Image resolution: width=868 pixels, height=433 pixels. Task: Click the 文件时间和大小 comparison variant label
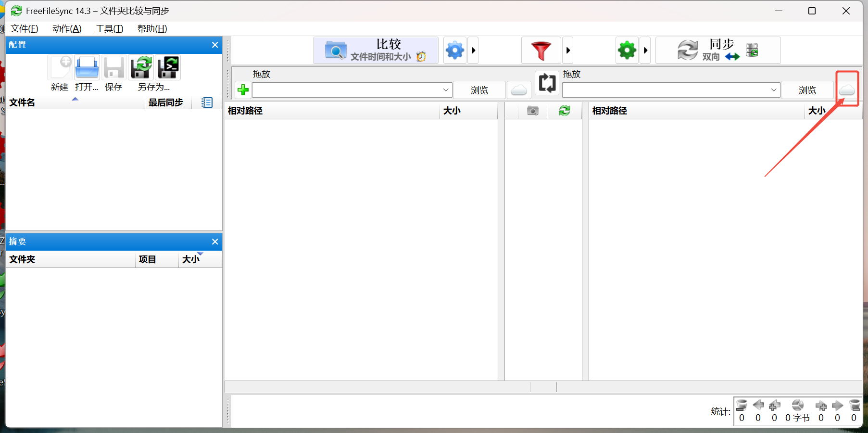pyautogui.click(x=380, y=57)
